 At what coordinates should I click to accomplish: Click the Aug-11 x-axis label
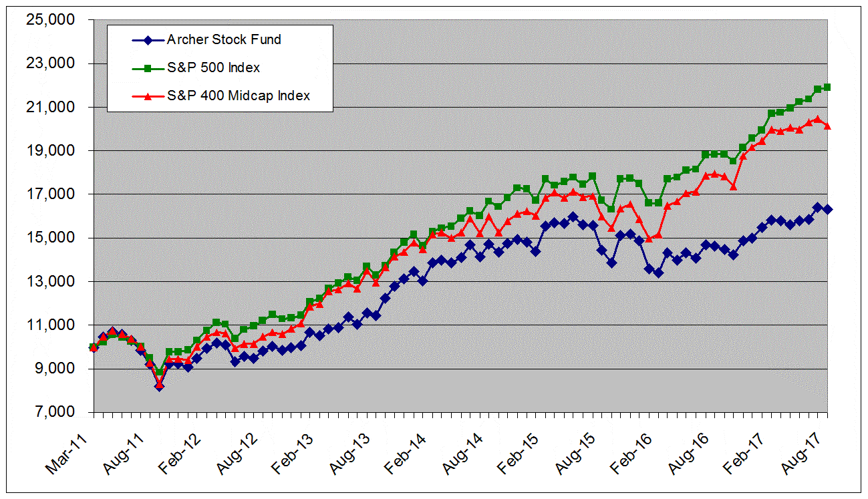click(x=122, y=453)
